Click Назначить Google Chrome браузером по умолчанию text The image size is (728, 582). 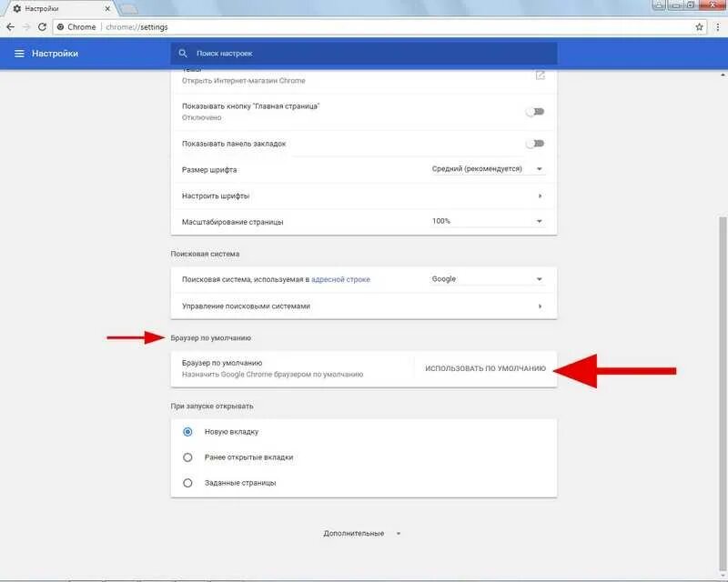tap(272, 375)
